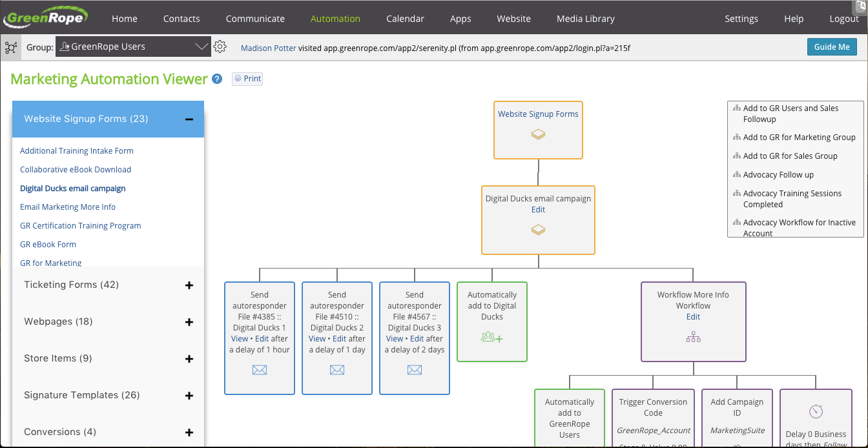The height and width of the screenshot is (448, 868).
Task: Click Automatically add to GreenRope Users node
Action: coord(570,418)
